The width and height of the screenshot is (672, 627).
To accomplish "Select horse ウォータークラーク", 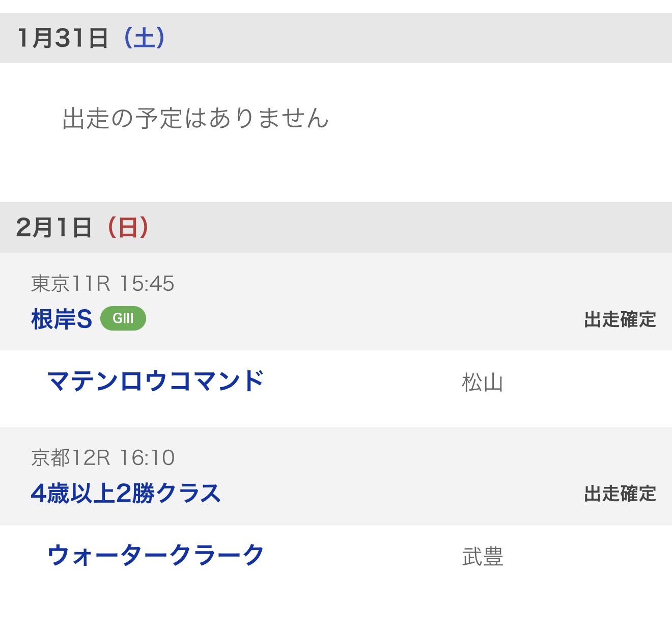I will pyautogui.click(x=155, y=556).
